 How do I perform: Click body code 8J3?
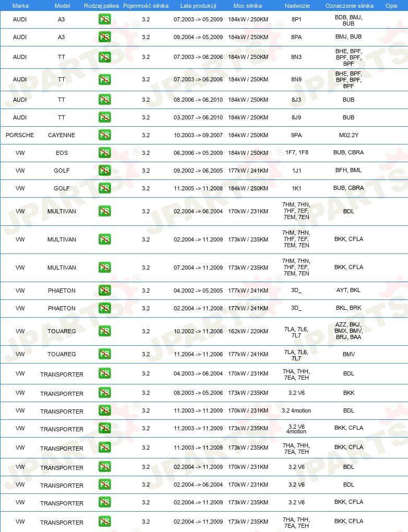coord(296,100)
